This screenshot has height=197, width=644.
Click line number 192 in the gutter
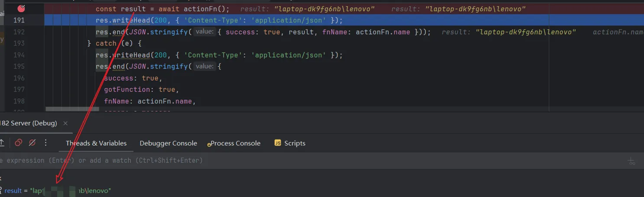pos(19,32)
